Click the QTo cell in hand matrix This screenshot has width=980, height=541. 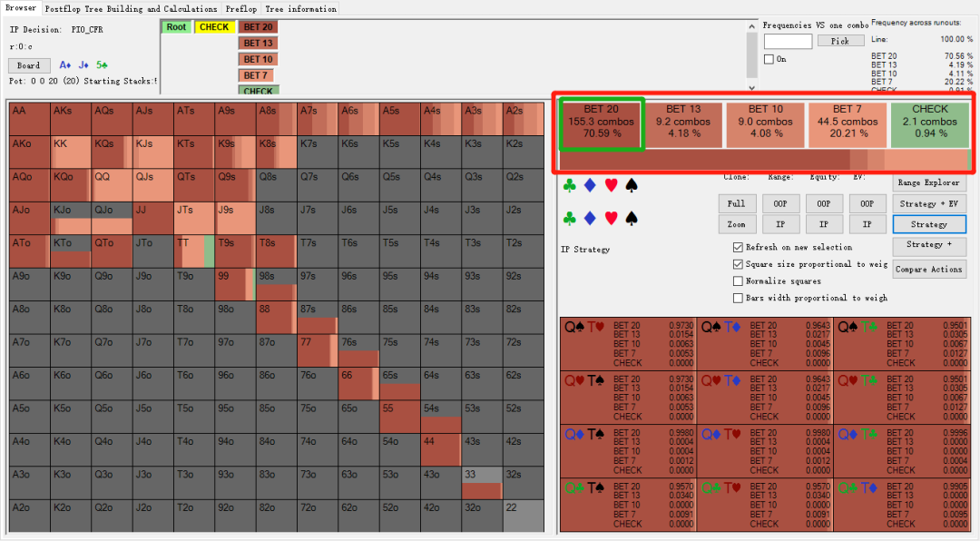pyautogui.click(x=112, y=251)
